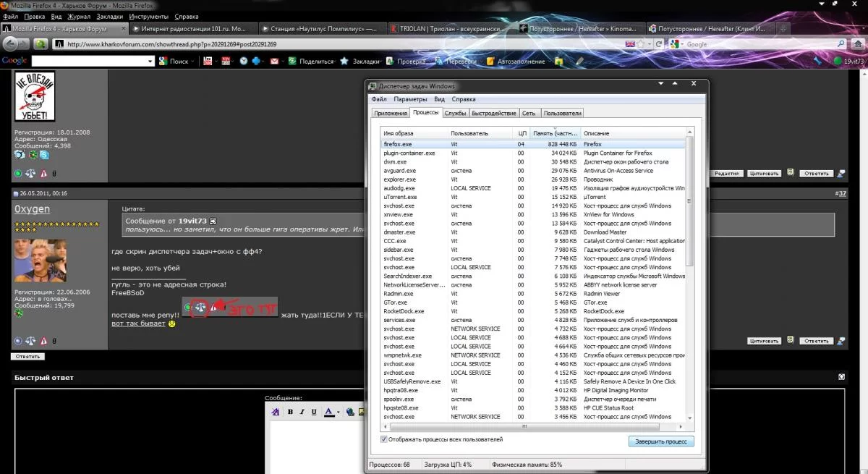This screenshot has width=868, height=474.
Task: Click reputation scales icon under 0xygen's profile
Action: pos(30,340)
